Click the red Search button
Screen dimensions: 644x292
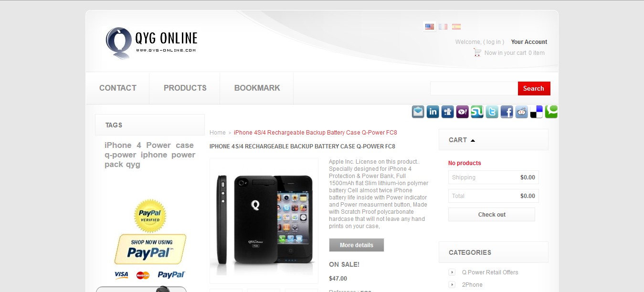534,88
